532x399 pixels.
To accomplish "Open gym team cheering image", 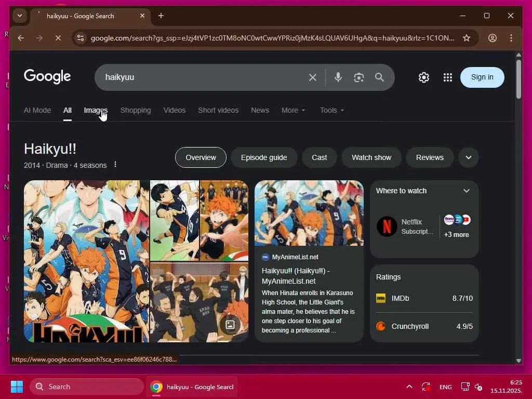I will click(199, 302).
